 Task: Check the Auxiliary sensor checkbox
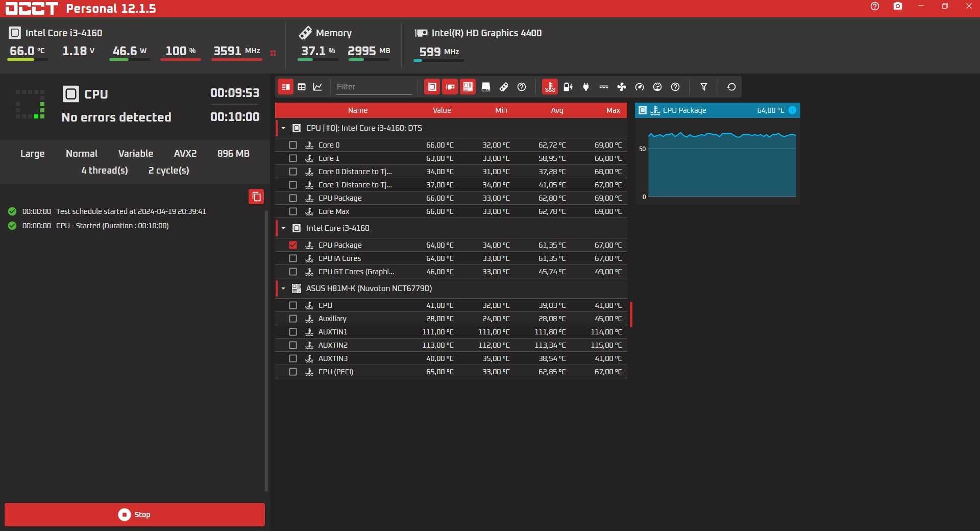(x=293, y=319)
